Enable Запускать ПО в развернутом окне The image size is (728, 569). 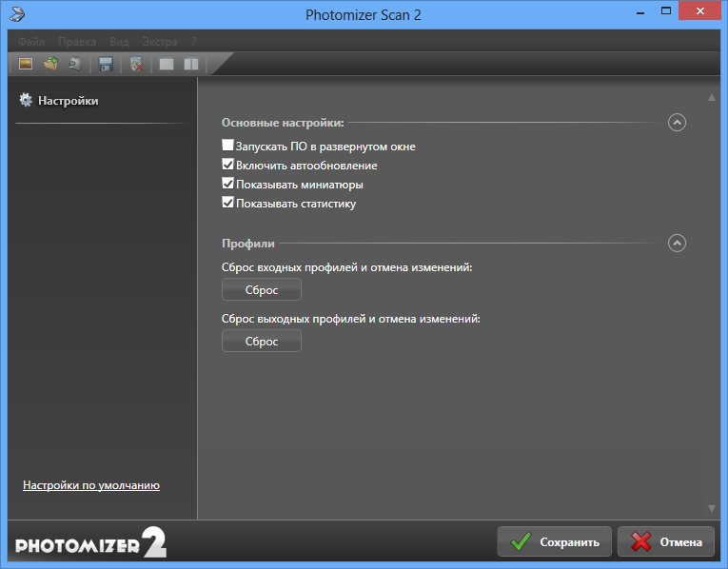tap(227, 145)
